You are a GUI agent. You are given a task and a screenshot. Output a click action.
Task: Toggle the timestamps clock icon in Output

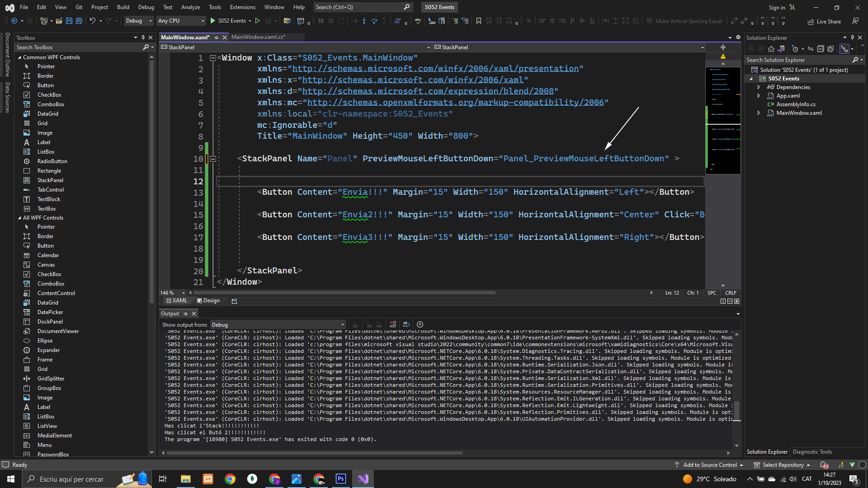[x=420, y=324]
